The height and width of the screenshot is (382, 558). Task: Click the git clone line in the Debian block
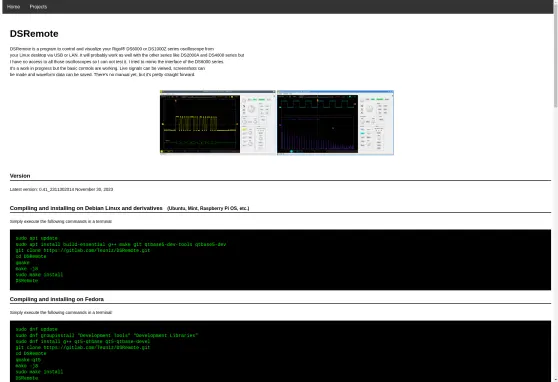(x=83, y=250)
